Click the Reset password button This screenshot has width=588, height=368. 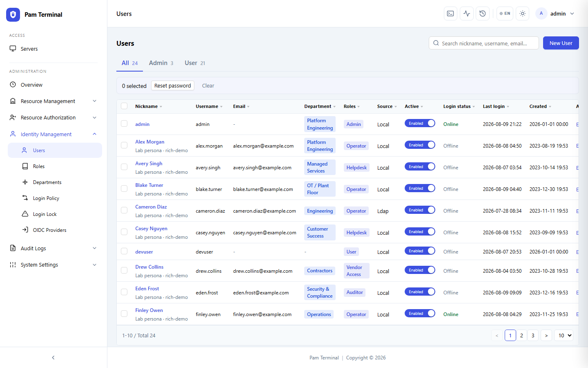tap(173, 85)
